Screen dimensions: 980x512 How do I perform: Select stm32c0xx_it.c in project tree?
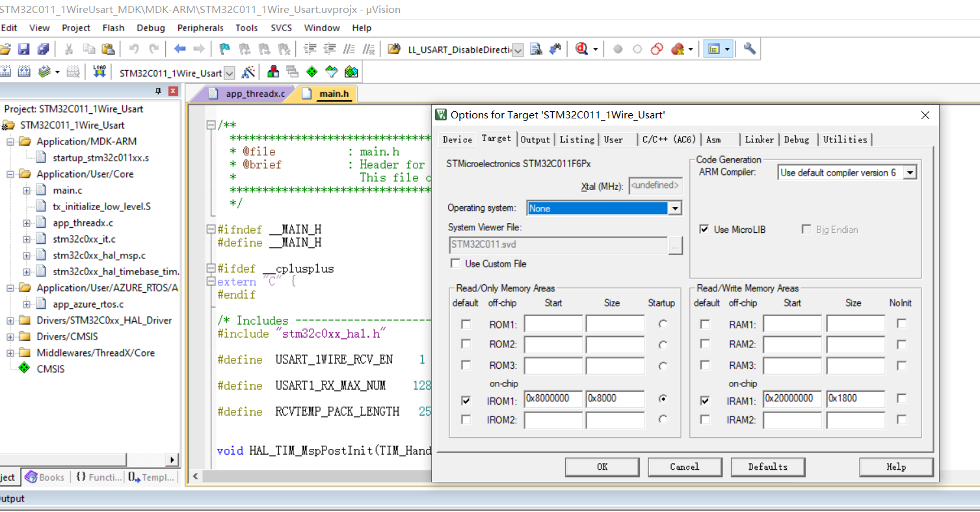[x=84, y=239]
